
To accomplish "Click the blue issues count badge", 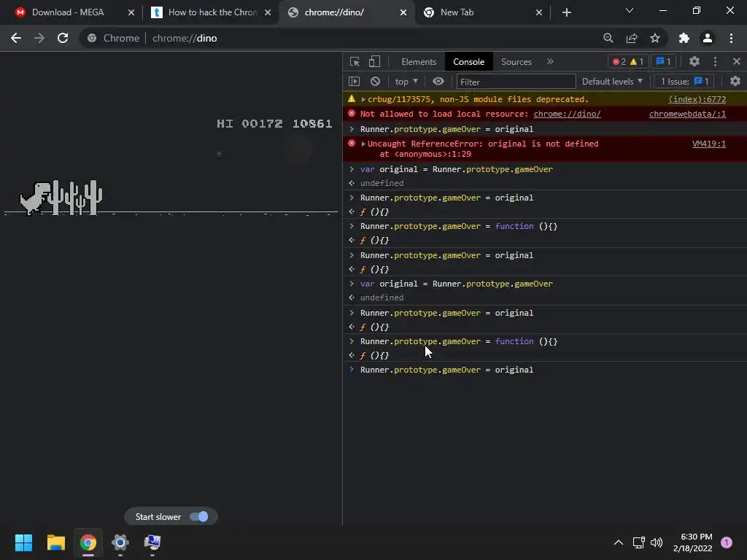I will tap(664, 61).
